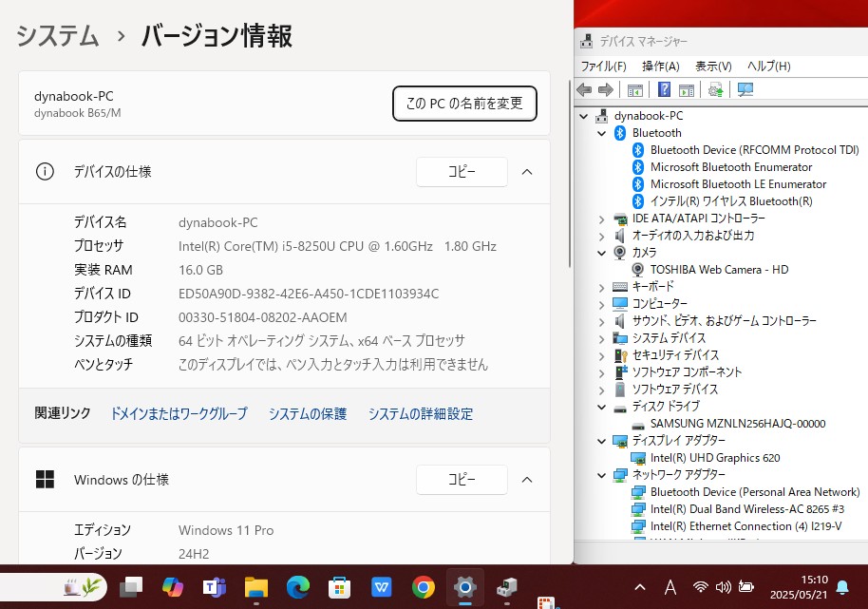Show hidden system tray icons chevron
This screenshot has width=868, height=609.
click(x=640, y=587)
